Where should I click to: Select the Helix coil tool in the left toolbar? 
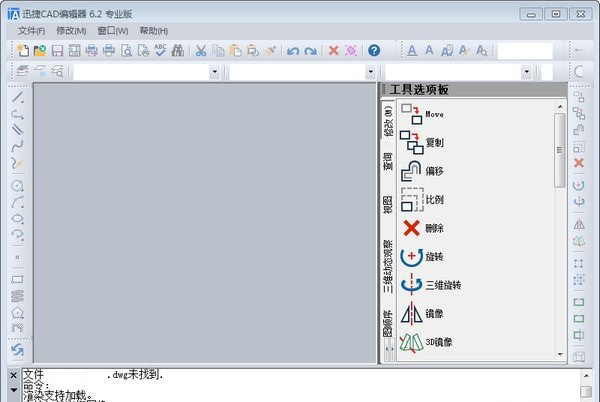(17, 296)
